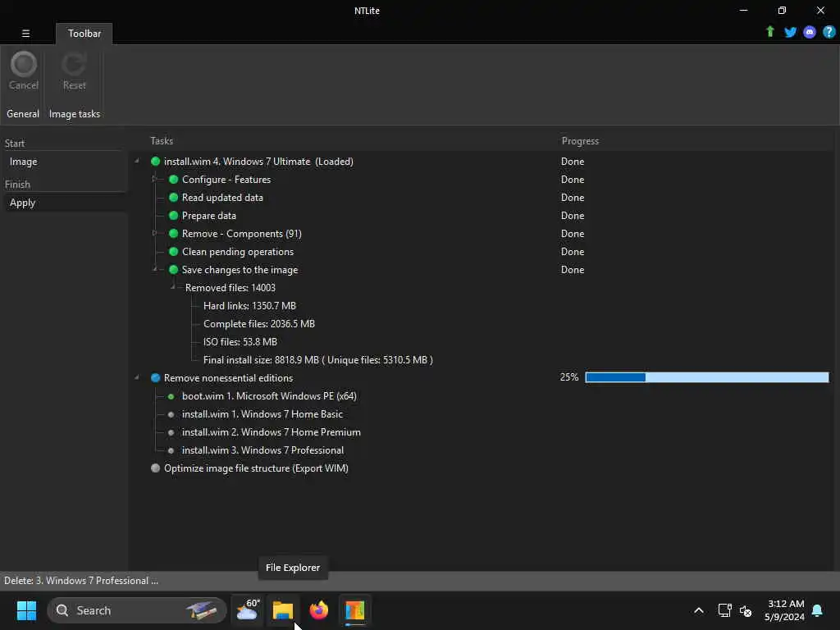Expand the Remove - Components (91) node
Viewport: 840px width, 630px height.
tap(155, 233)
